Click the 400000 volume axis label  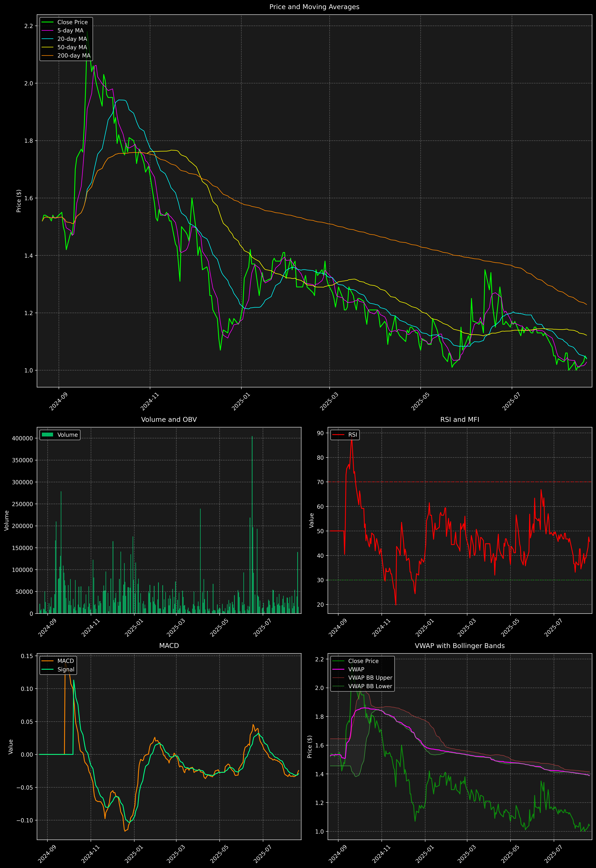point(22,438)
